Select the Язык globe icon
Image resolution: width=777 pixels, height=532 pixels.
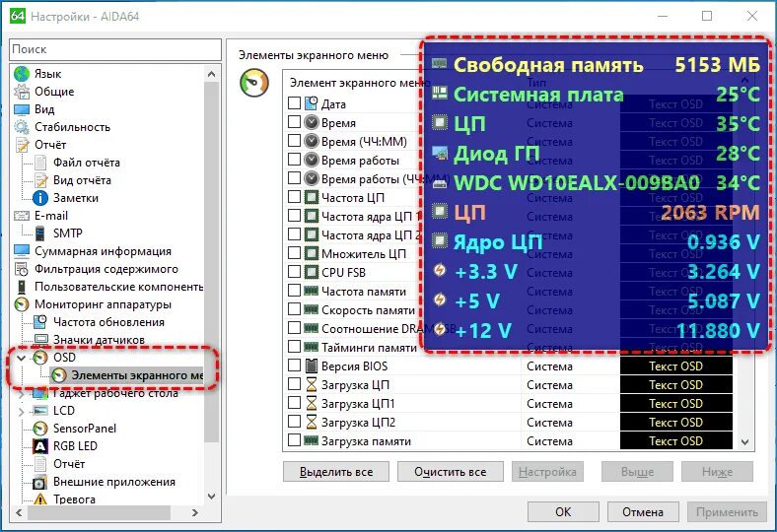point(22,74)
